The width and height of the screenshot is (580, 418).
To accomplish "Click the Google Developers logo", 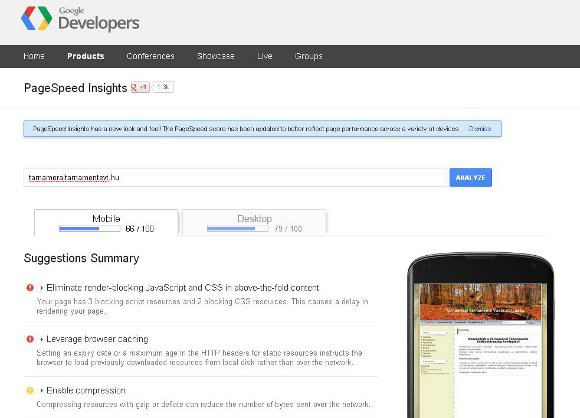I will click(x=80, y=18).
